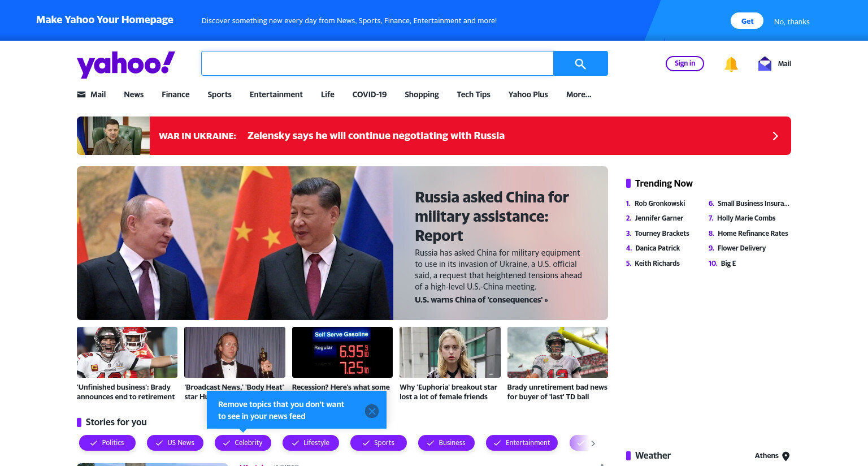Open the Sports navigation menu item

[219, 94]
